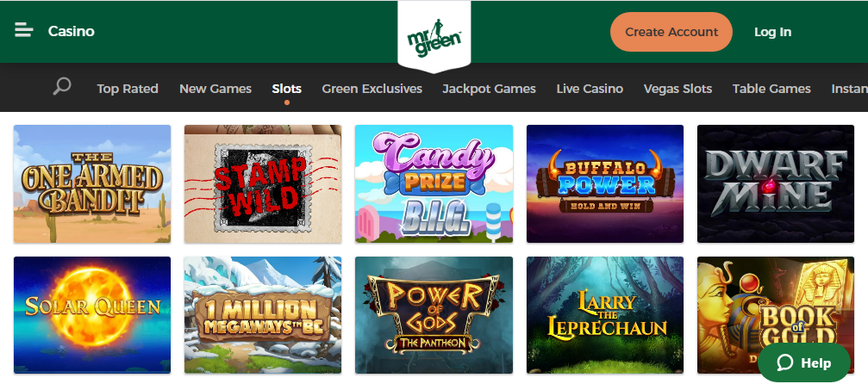Launch The One Armed Bandit game

92,183
